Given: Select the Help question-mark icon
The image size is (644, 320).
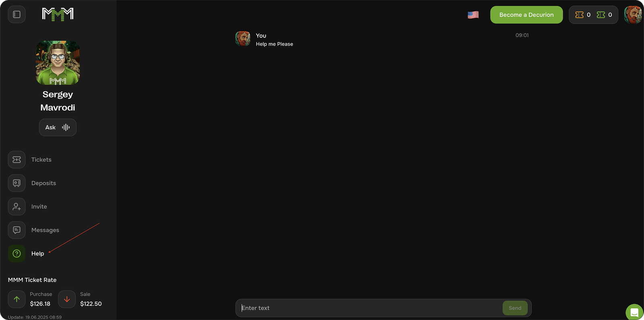Looking at the screenshot, I should tap(17, 254).
